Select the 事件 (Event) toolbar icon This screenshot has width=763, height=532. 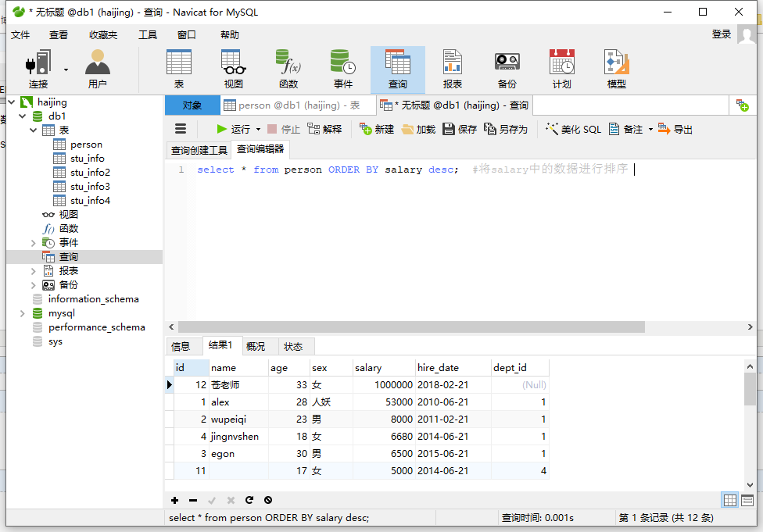coord(343,69)
